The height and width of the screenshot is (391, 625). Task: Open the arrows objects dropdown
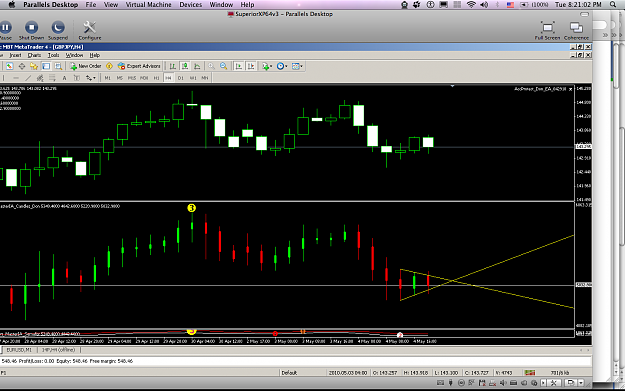pos(90,78)
